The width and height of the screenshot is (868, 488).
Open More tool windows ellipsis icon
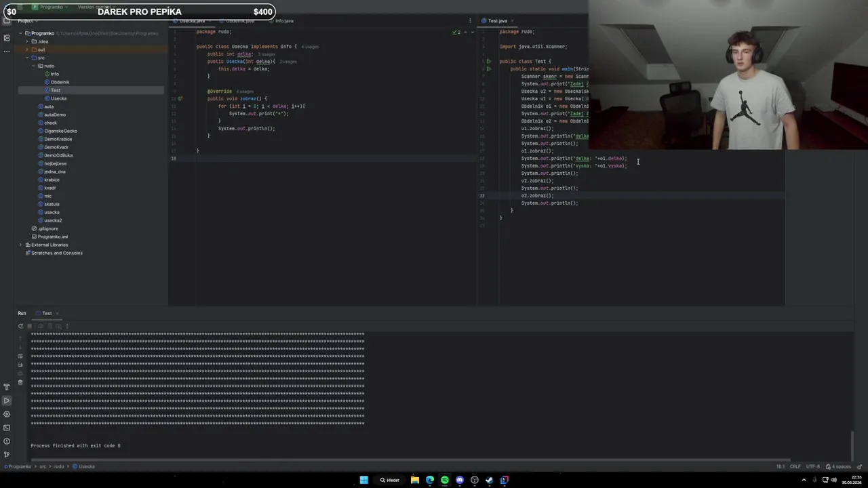pos(7,52)
